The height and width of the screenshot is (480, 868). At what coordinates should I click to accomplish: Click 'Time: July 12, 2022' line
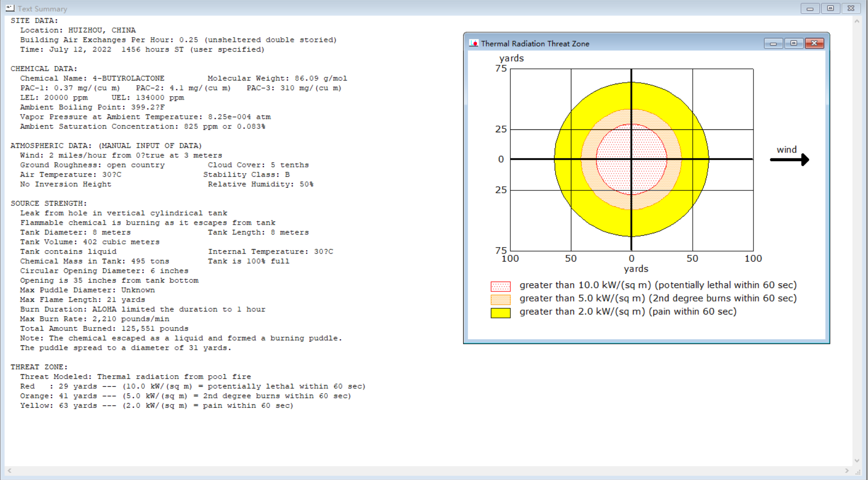[x=142, y=50]
